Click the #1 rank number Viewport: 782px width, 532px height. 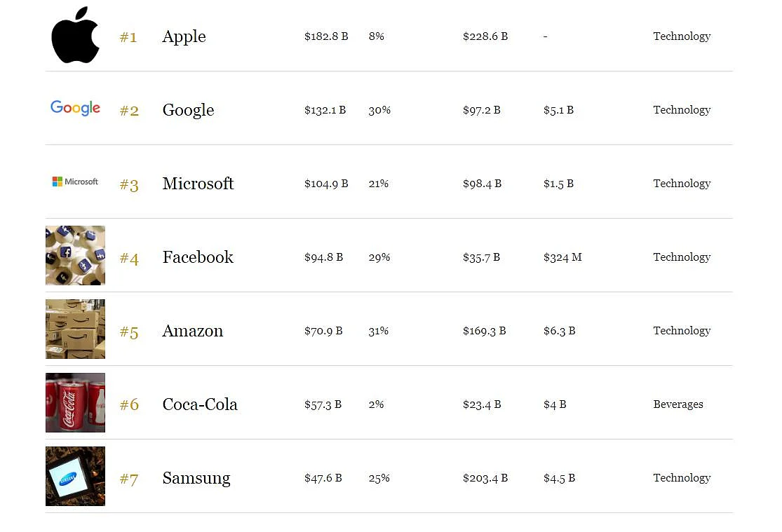pyautogui.click(x=128, y=37)
